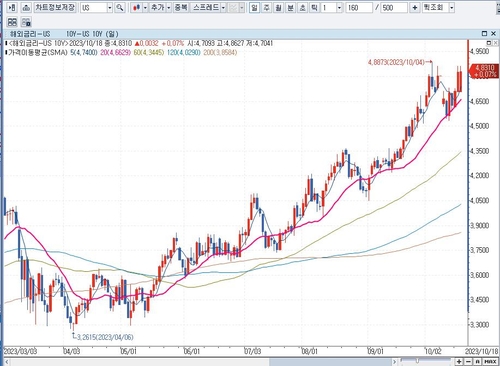Viewport: 500px width, 366px height.
Task: Click the layout settings icon with lock
Action: coord(26,22)
